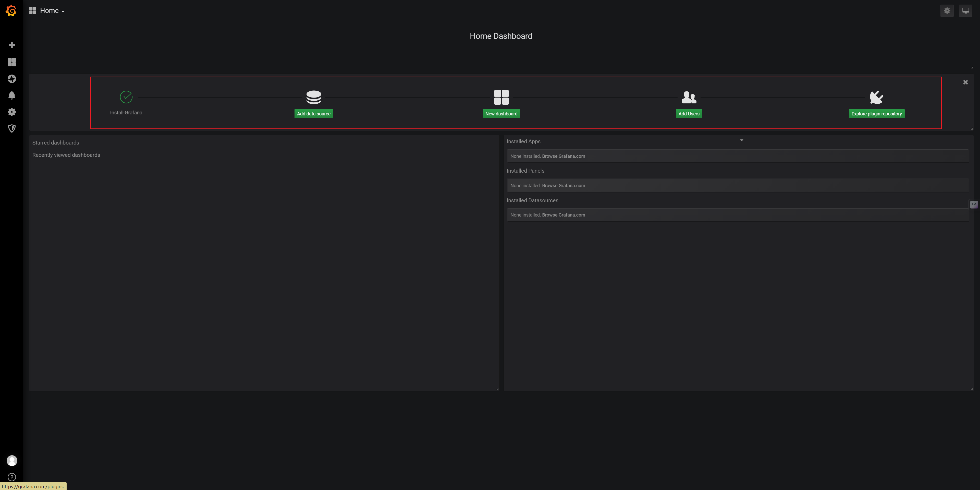Open dashboard settings gear at top right
The image size is (980, 490).
point(947,11)
